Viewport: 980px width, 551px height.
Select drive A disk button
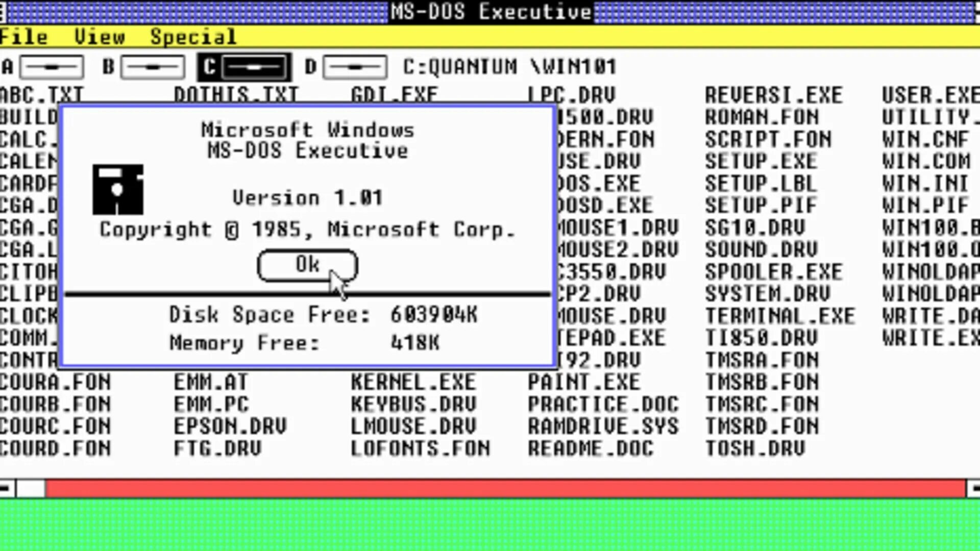click(x=51, y=66)
